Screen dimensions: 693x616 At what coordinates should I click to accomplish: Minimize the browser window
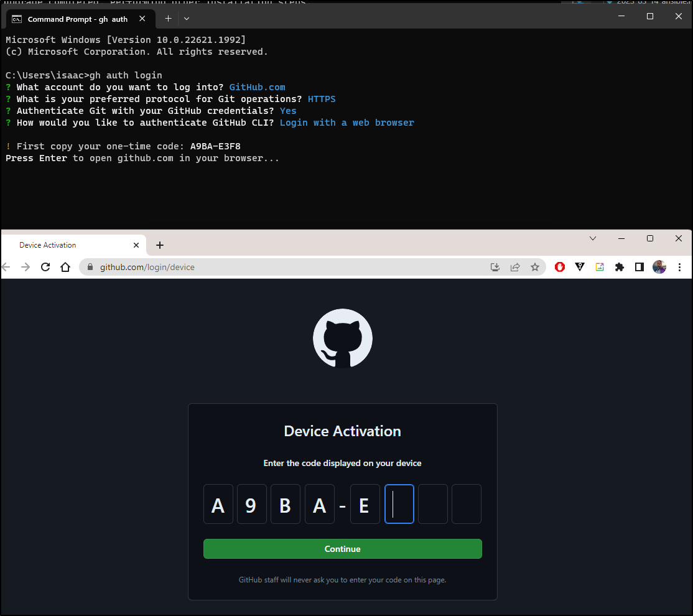(x=621, y=238)
